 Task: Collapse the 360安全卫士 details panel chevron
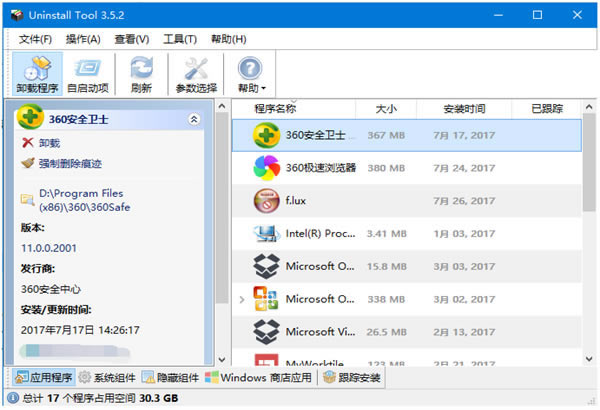click(194, 119)
